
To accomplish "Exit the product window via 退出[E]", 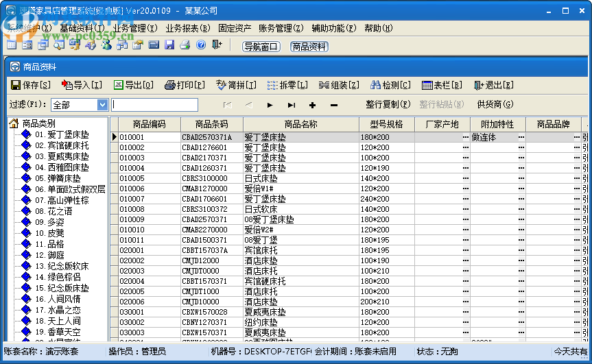I will click(493, 85).
